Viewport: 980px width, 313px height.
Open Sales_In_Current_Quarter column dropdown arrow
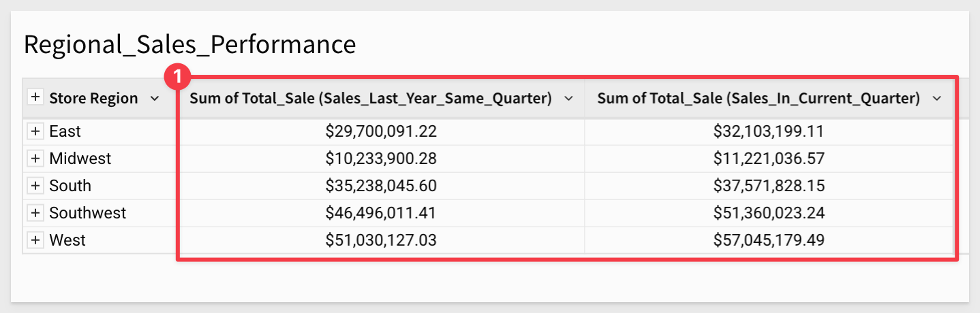[x=937, y=99]
